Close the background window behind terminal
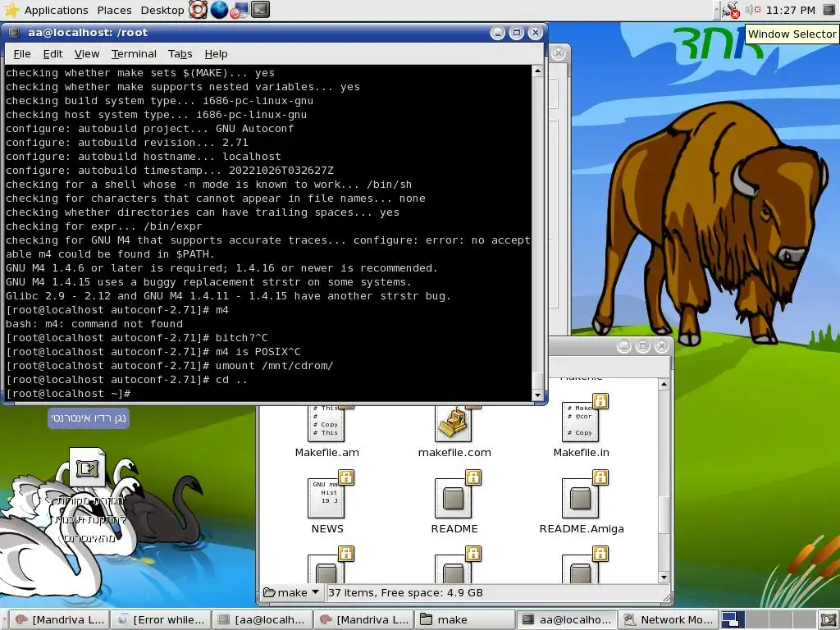Screen dimensions: 840x630 (558, 53)
